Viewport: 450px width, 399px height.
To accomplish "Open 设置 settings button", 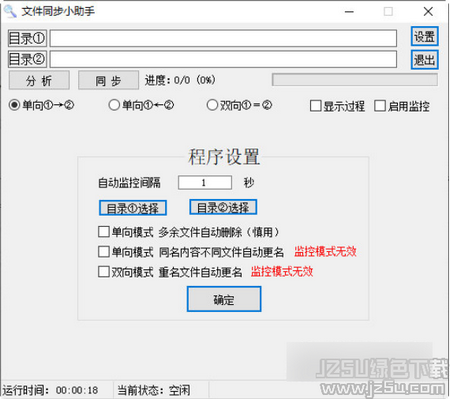I will (424, 36).
